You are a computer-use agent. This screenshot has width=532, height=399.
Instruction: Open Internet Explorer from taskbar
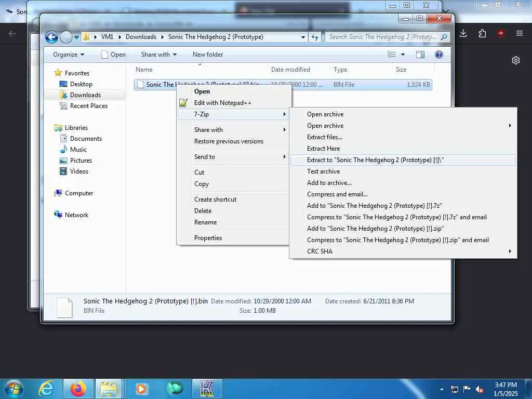(x=46, y=389)
